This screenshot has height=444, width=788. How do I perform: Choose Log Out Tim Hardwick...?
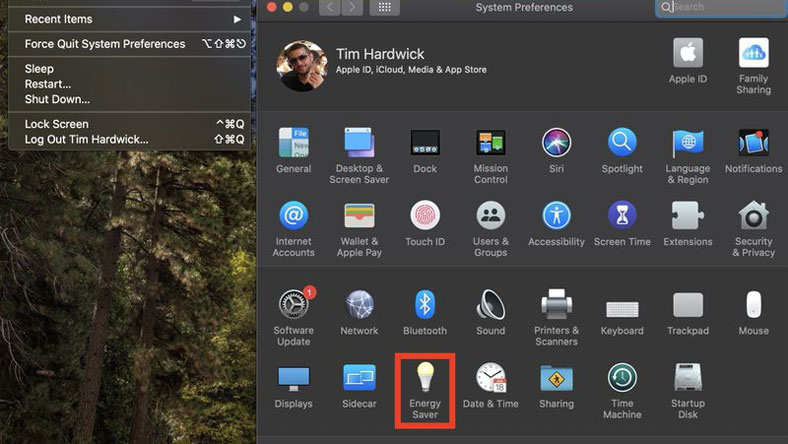point(129,139)
